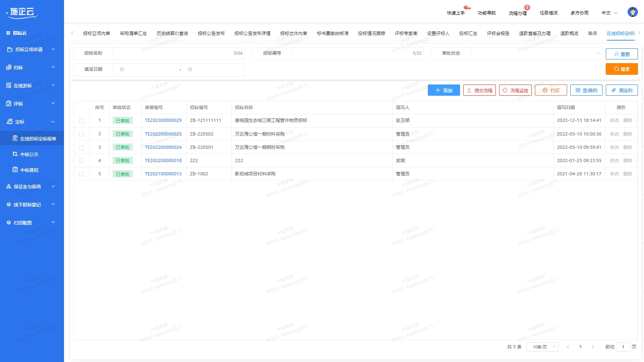Change page size via 10条/页 dropdown
Screen dimensions: 644x362
542,346
